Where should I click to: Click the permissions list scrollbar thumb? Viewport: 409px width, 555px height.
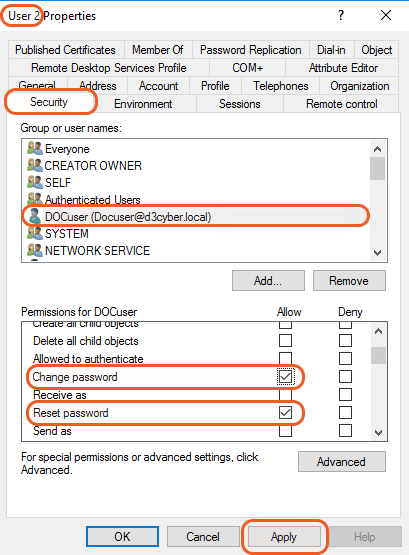[x=378, y=355]
